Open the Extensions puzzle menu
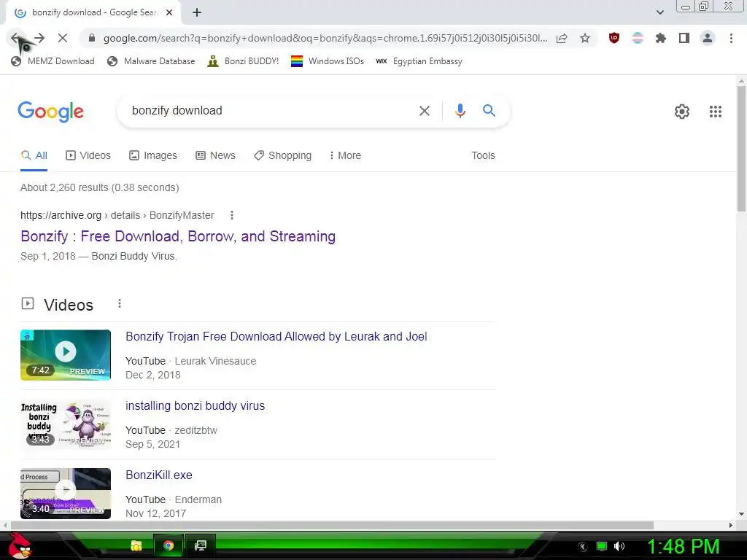 click(661, 38)
